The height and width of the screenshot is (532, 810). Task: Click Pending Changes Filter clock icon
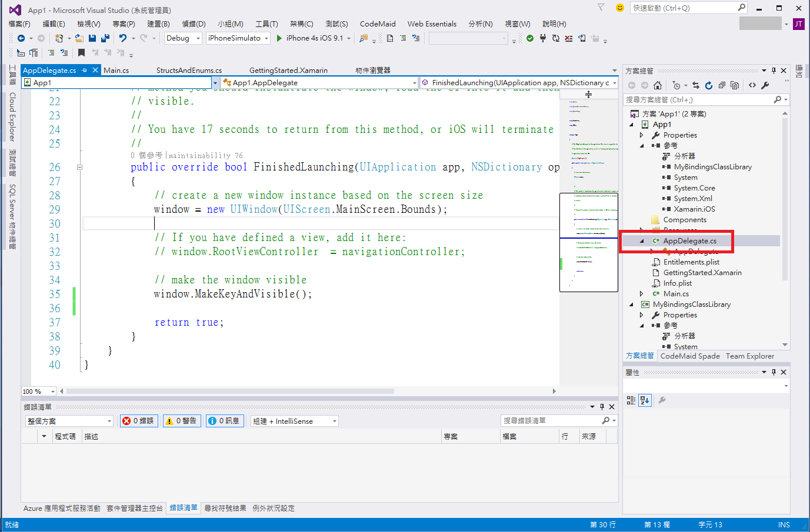pos(676,85)
